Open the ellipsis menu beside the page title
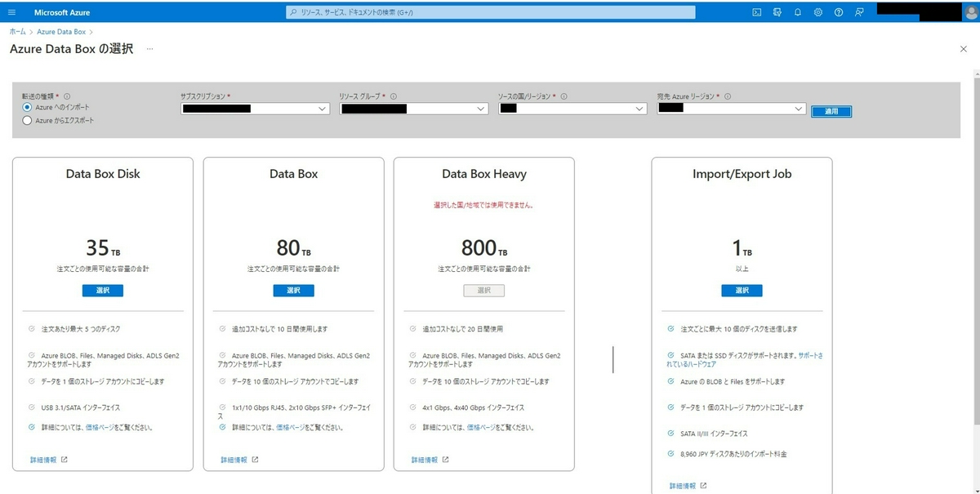This screenshot has height=494, width=980. 150,49
